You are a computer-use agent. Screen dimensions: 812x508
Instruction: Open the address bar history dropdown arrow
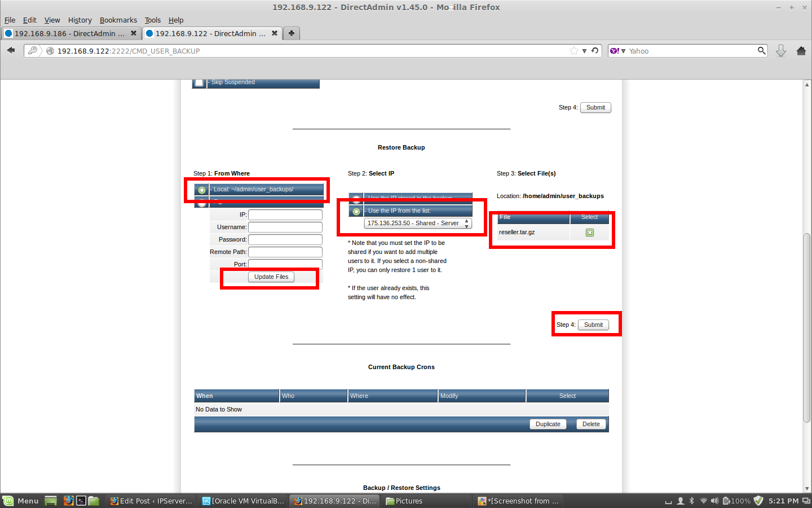(x=584, y=51)
